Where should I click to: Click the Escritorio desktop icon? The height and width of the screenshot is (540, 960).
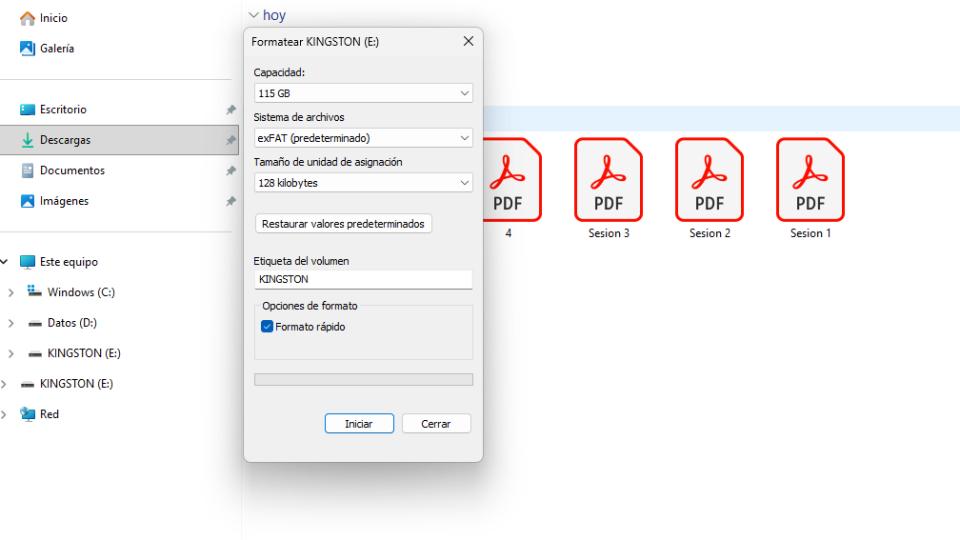[27, 110]
